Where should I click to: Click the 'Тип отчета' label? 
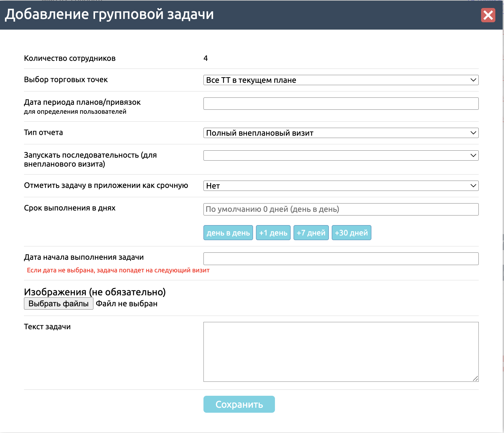point(44,133)
